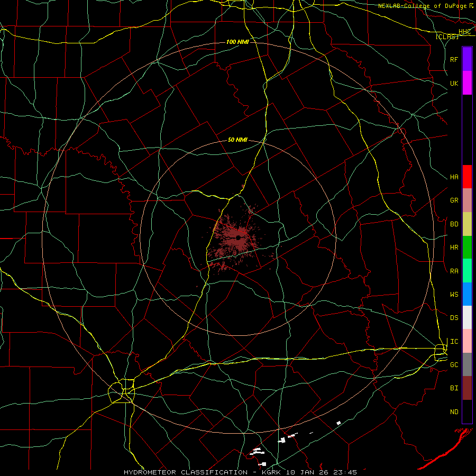The height and width of the screenshot is (476, 476).
Task: Click the UK magenta legend swatch
Action: point(467,83)
